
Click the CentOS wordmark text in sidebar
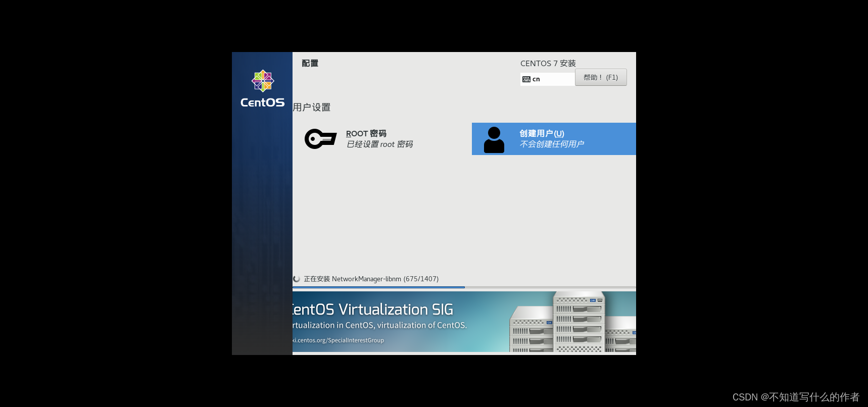point(262,103)
